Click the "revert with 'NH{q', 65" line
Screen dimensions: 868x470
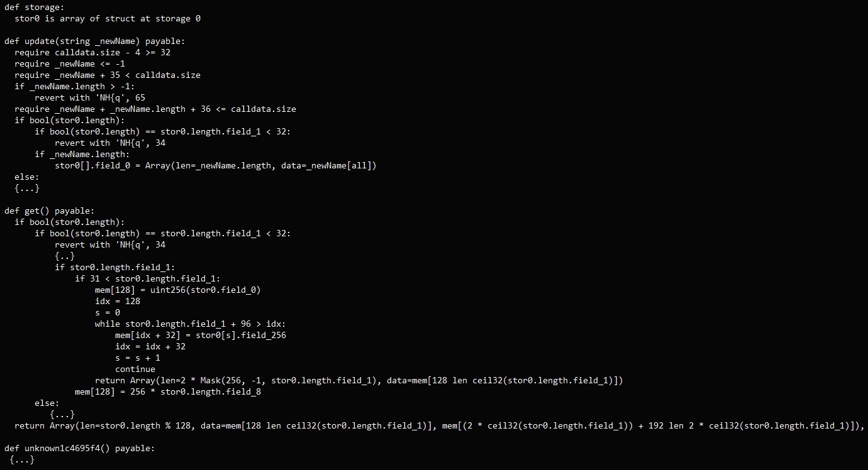pos(90,98)
